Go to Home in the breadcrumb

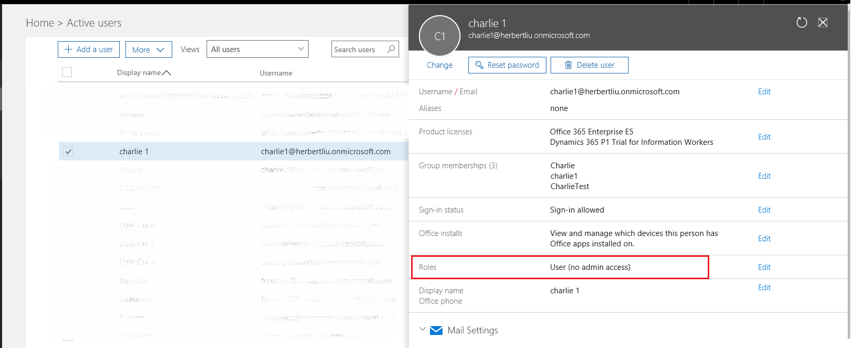pos(40,23)
